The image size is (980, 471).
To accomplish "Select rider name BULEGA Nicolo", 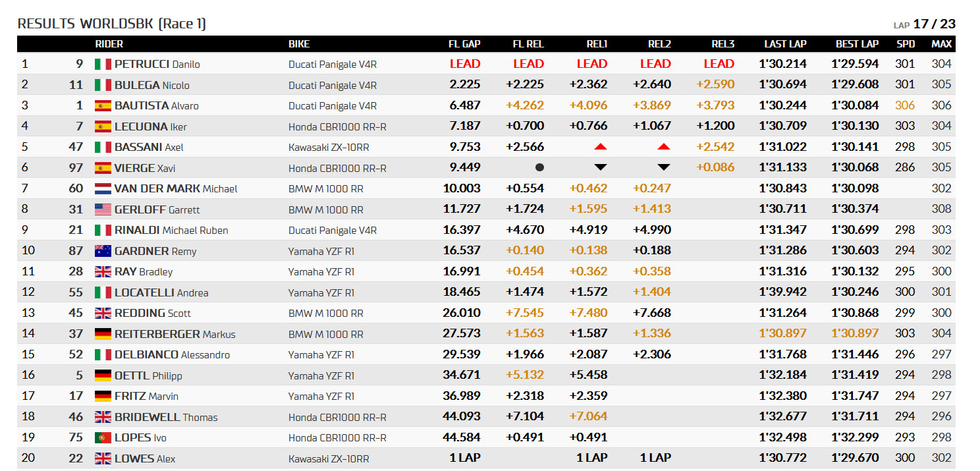I will pos(152,85).
